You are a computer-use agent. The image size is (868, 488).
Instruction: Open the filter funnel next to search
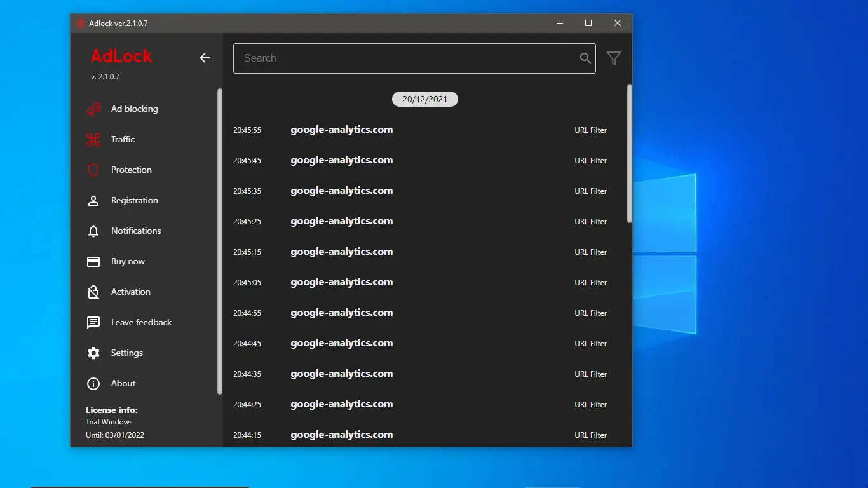[613, 58]
